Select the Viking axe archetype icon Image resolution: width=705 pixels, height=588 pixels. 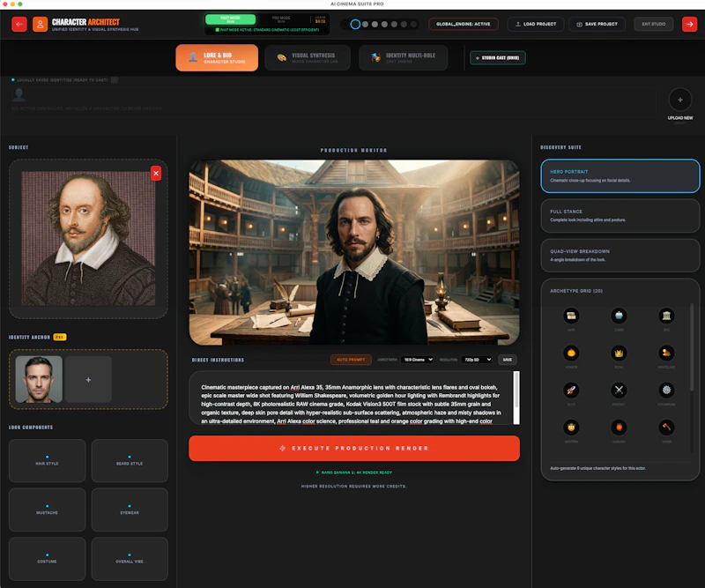(x=666, y=427)
